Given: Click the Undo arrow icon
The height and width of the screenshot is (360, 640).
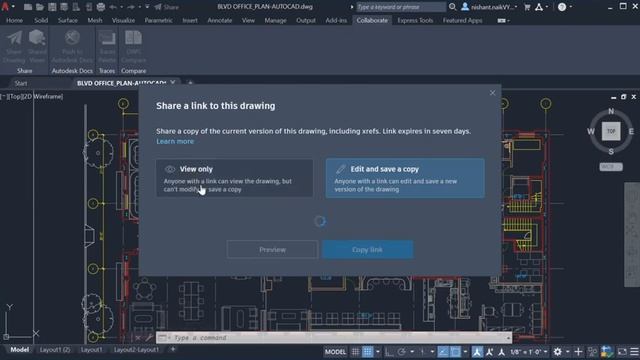Looking at the screenshot, I should coord(113,7).
